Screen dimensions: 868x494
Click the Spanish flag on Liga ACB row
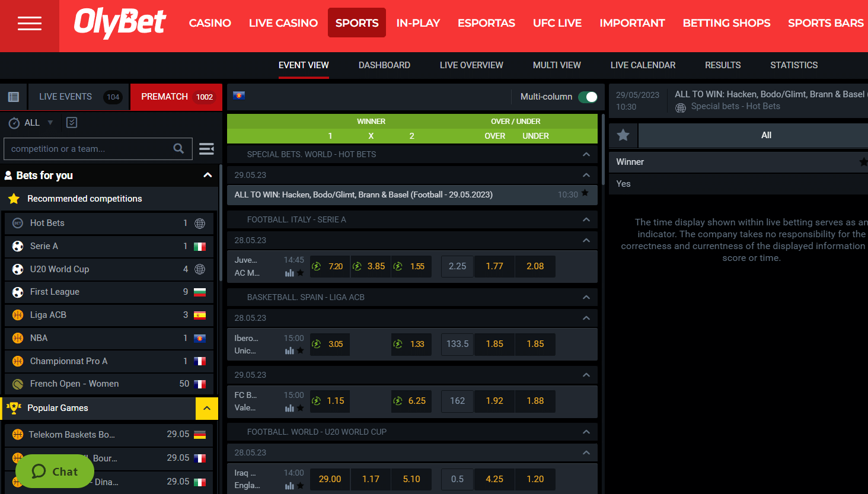click(200, 315)
